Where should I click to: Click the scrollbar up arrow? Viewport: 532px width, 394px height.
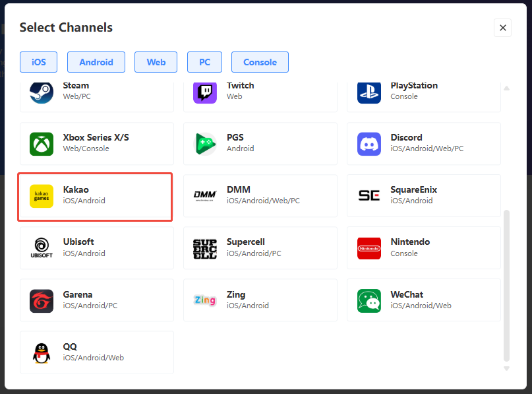[x=506, y=88]
